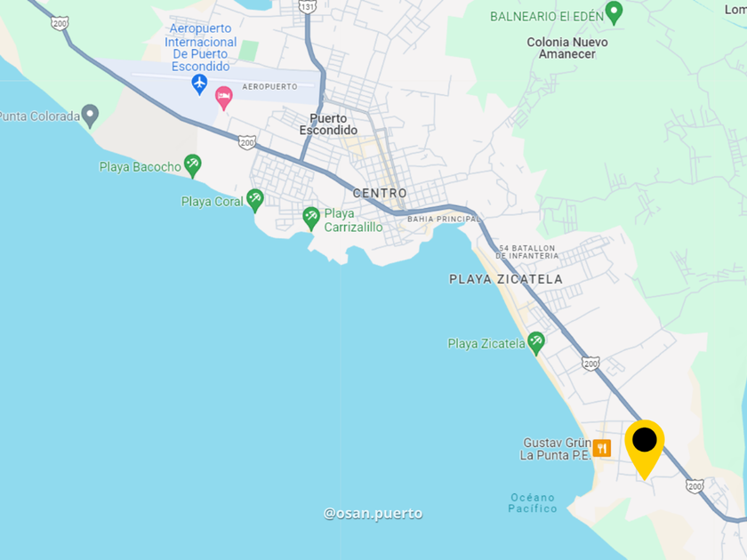The height and width of the screenshot is (560, 747).
Task: Open the Playa Carrizalillo beach marker
Action: click(311, 219)
